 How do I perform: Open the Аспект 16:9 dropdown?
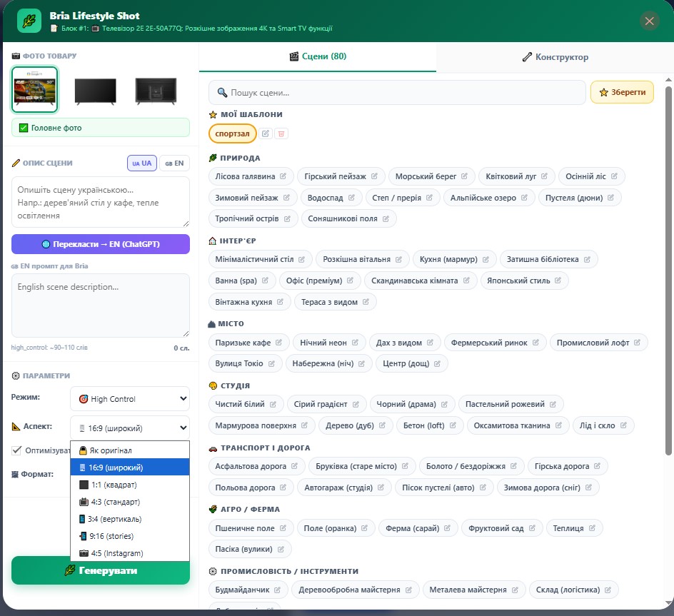[130, 428]
